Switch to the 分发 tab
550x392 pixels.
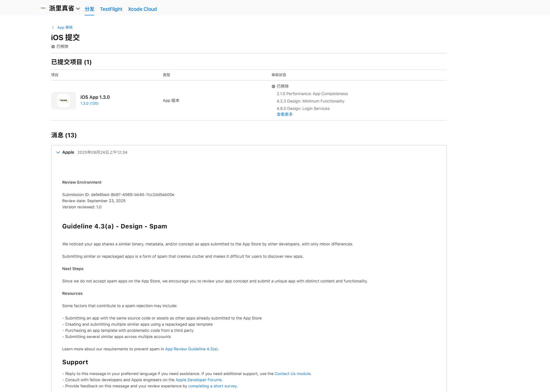click(90, 9)
